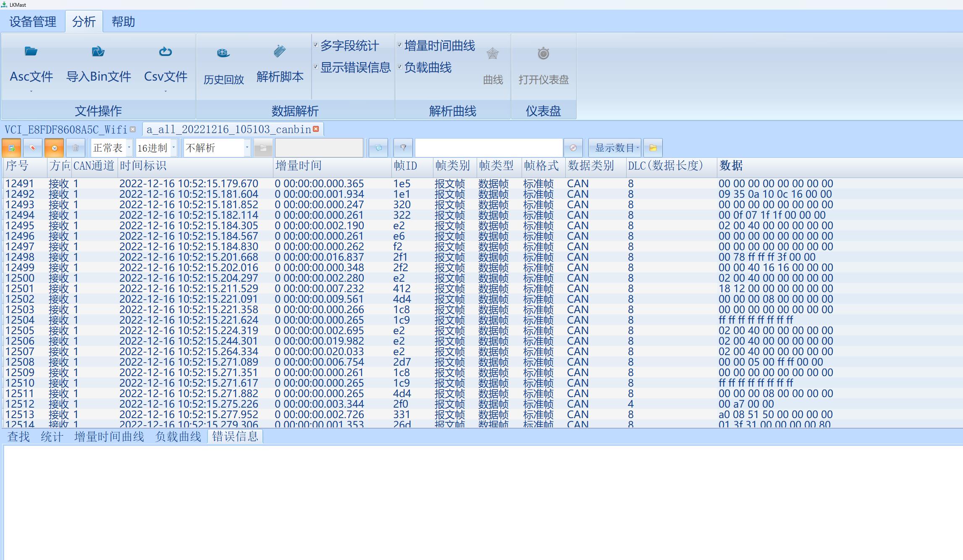Click 时间标识 column header
This screenshot has height=560, width=963.
(x=195, y=166)
